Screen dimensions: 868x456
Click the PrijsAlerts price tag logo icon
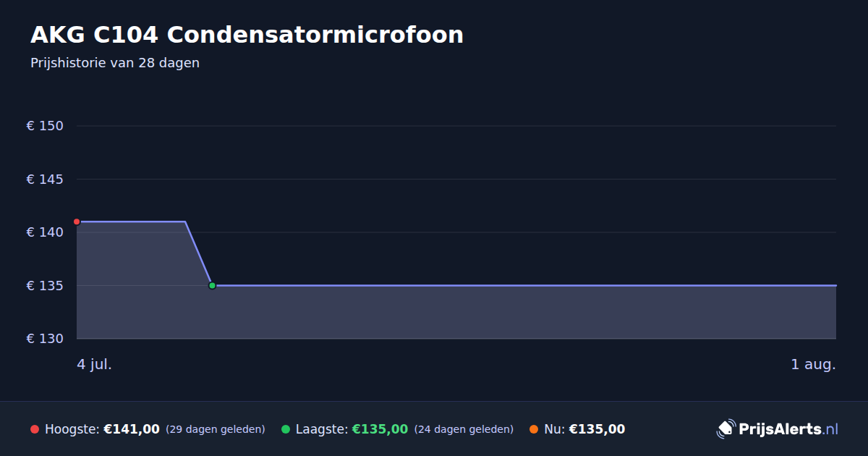(x=726, y=429)
